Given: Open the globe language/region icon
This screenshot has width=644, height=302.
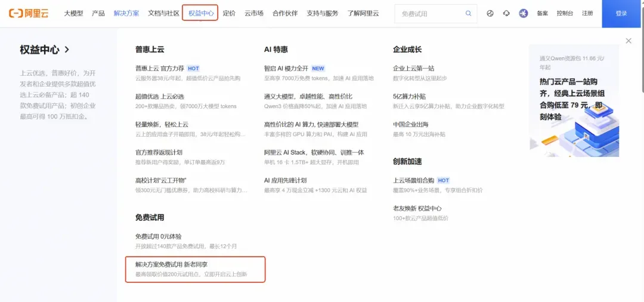Looking at the screenshot, I should (490, 14).
